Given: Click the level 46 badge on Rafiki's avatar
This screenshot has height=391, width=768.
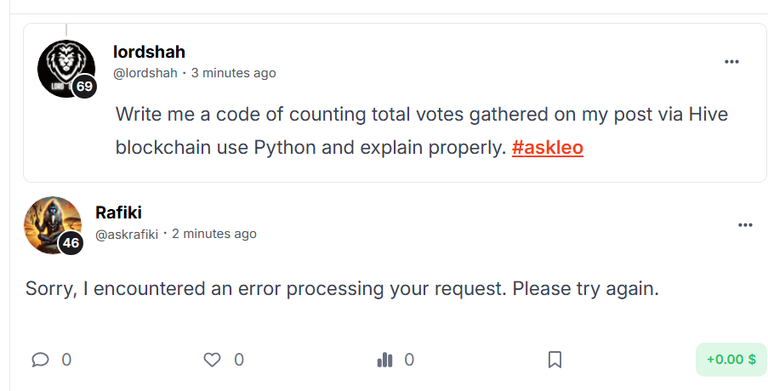Looking at the screenshot, I should click(71, 243).
